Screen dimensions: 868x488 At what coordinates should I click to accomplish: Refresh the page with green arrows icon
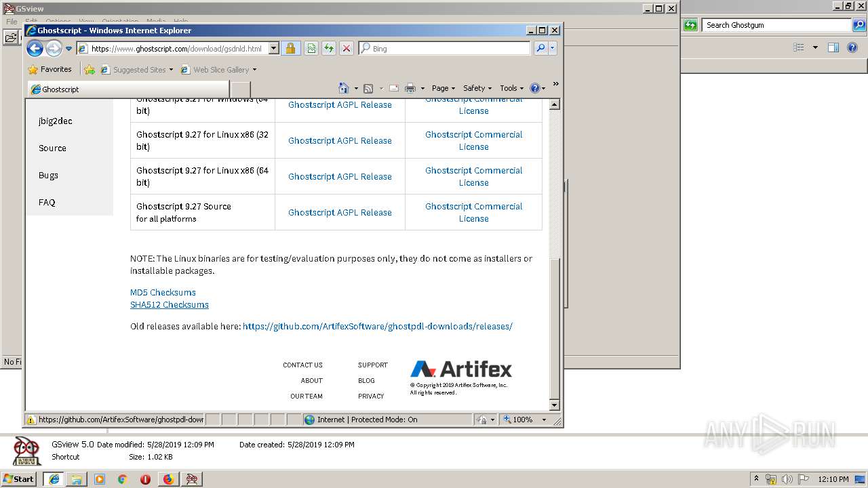[328, 48]
